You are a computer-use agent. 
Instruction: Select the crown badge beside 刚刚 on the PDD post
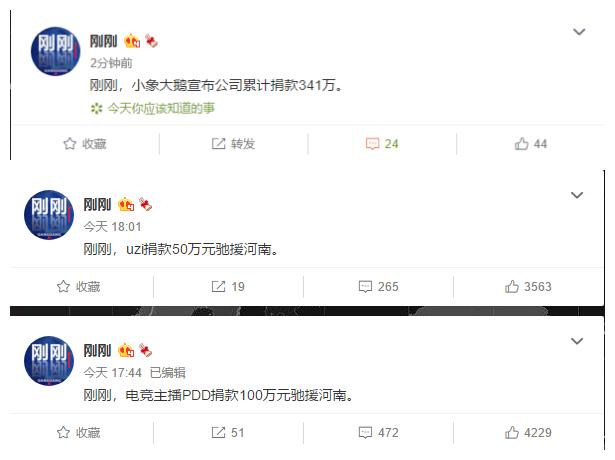pyautogui.click(x=126, y=350)
